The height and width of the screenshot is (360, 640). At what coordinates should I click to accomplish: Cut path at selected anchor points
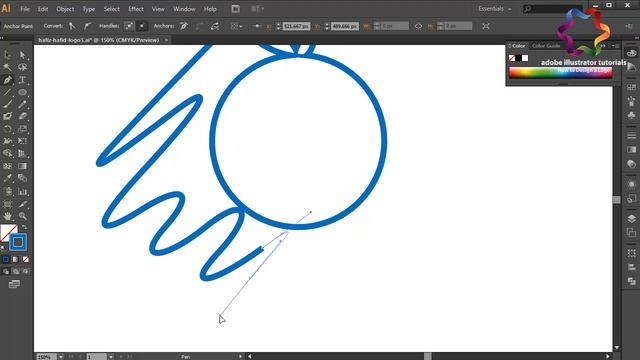[215, 26]
